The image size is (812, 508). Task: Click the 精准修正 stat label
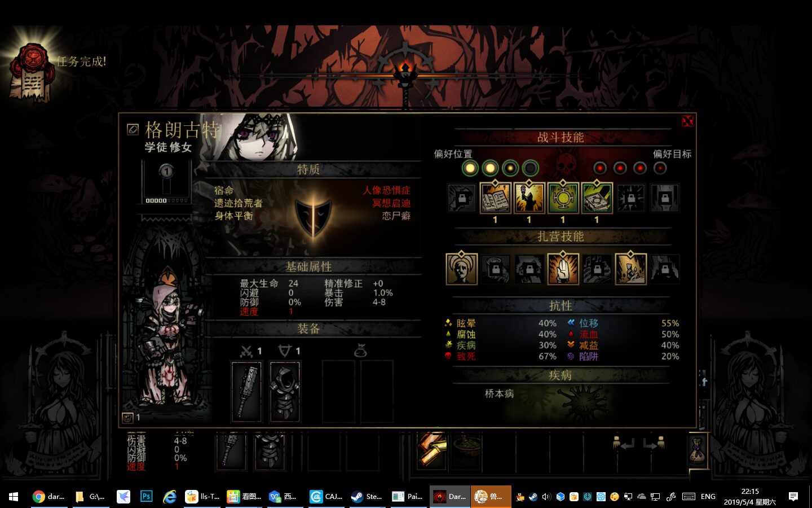(x=343, y=283)
